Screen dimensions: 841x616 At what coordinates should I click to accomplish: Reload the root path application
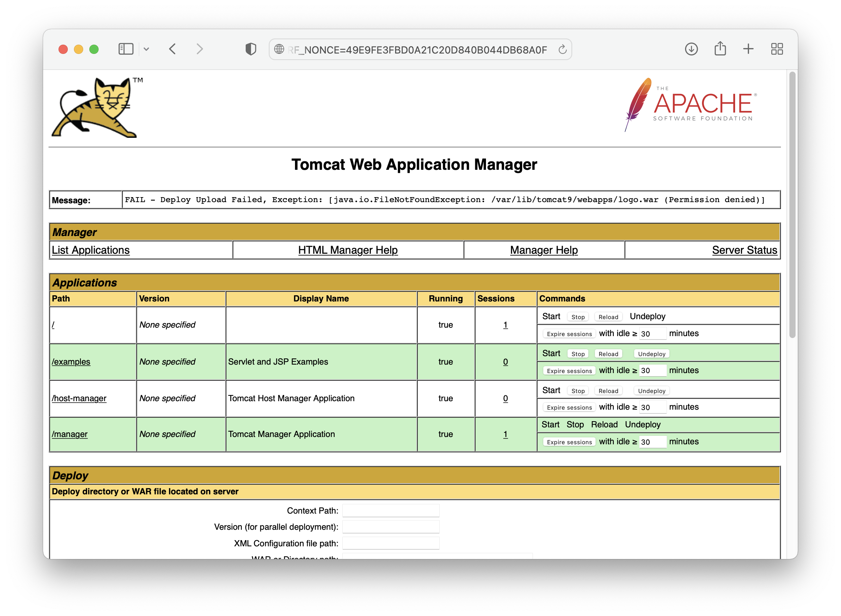[x=608, y=317]
